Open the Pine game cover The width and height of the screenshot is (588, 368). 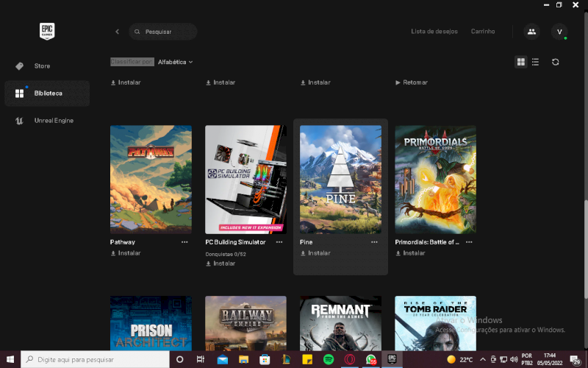(340, 180)
